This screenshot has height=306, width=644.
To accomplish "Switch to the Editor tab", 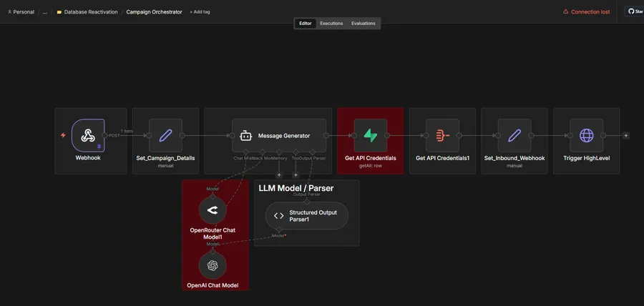I will click(305, 24).
